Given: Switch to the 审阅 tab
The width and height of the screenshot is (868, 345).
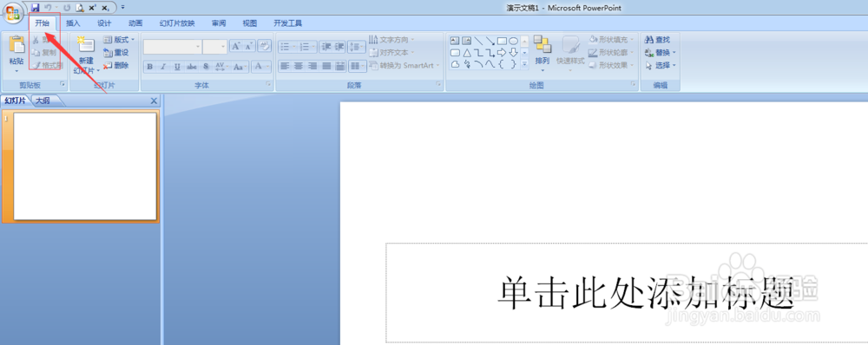Looking at the screenshot, I should pos(219,23).
